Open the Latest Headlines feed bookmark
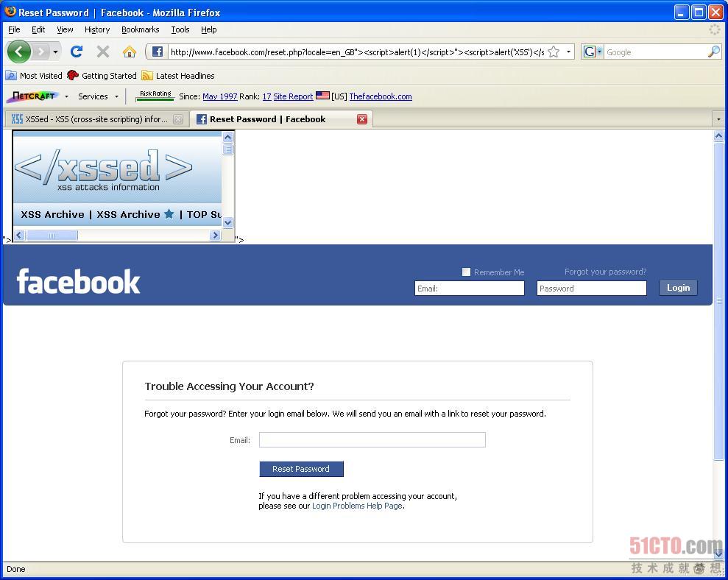728x580 pixels. coord(178,75)
